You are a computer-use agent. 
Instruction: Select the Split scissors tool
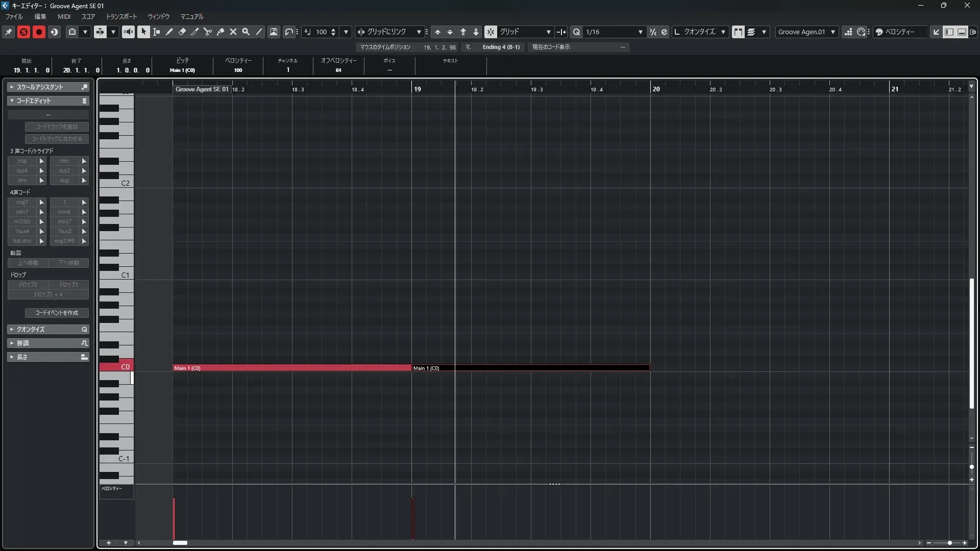click(x=208, y=32)
